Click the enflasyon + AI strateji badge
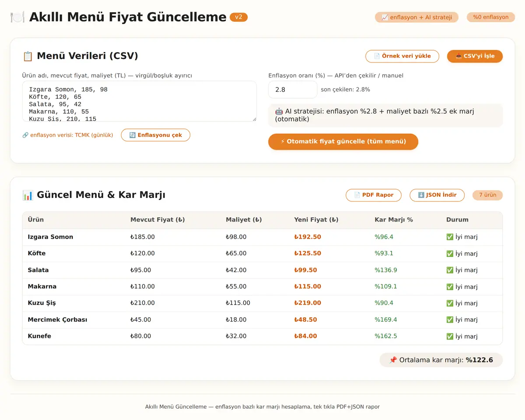This screenshot has width=525, height=420. (416, 17)
